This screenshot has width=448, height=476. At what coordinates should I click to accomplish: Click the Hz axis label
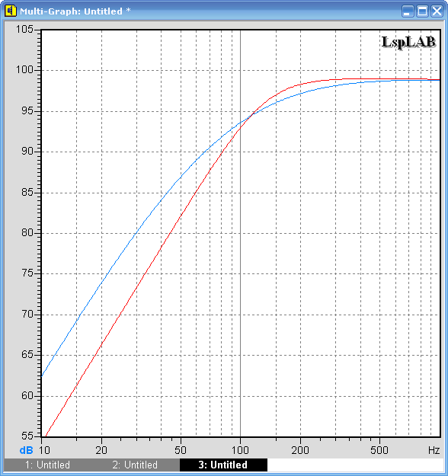point(434,450)
